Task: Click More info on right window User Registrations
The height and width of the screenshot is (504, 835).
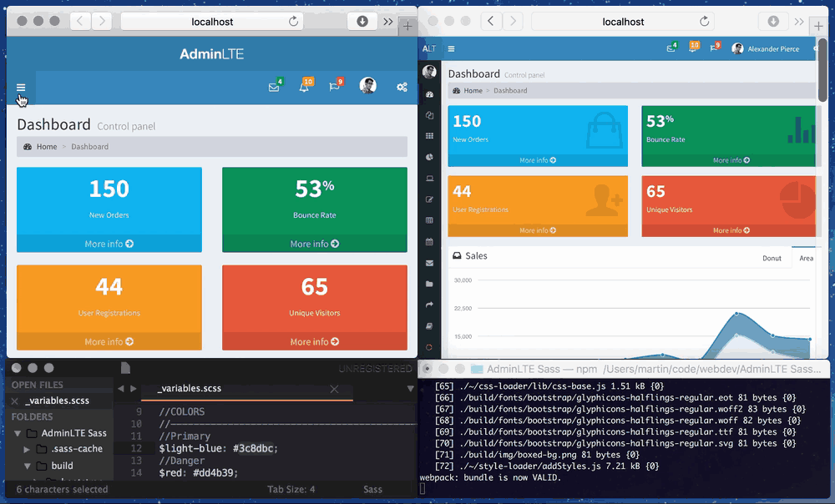Action: tap(538, 230)
